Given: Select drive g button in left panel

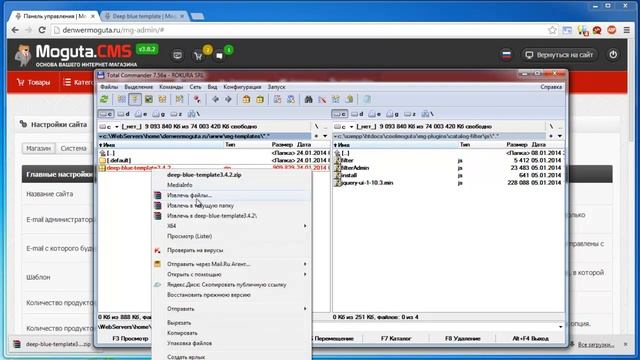Looking at the screenshot, I should click(x=158, y=114).
